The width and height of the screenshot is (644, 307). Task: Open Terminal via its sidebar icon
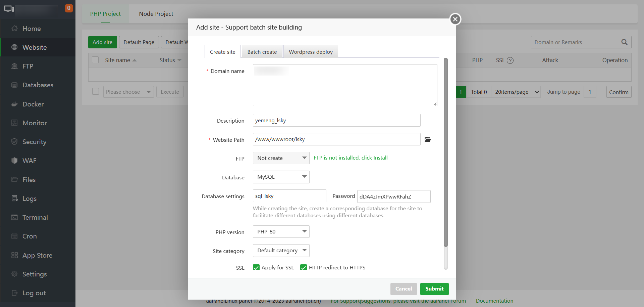pyautogui.click(x=14, y=217)
